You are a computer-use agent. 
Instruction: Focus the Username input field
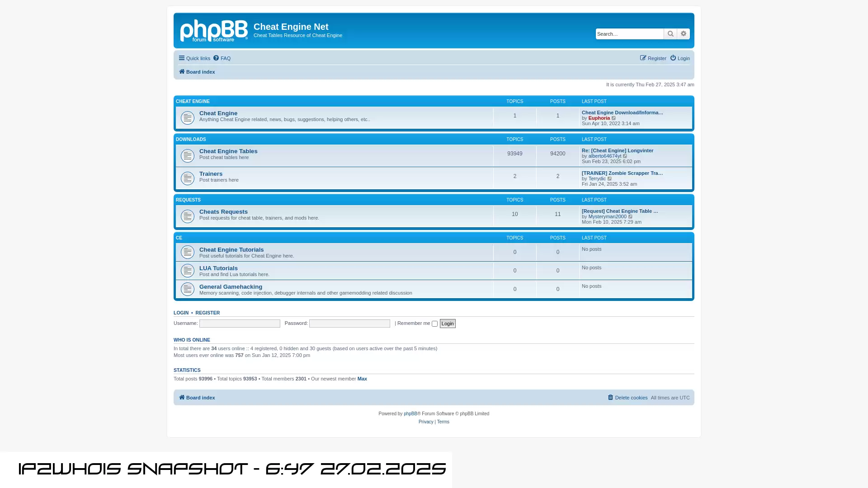(240, 324)
